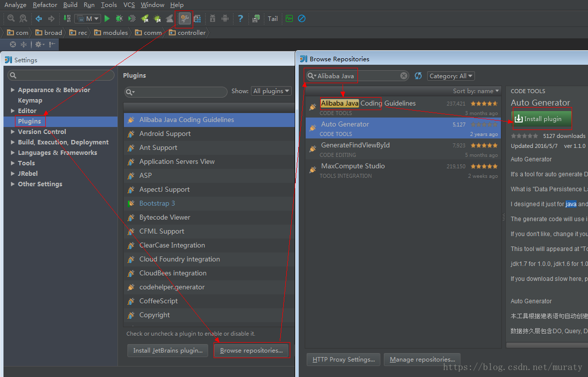Click the Replace magnifier toolbar icon
Image resolution: width=588 pixels, height=377 pixels.
23,18
